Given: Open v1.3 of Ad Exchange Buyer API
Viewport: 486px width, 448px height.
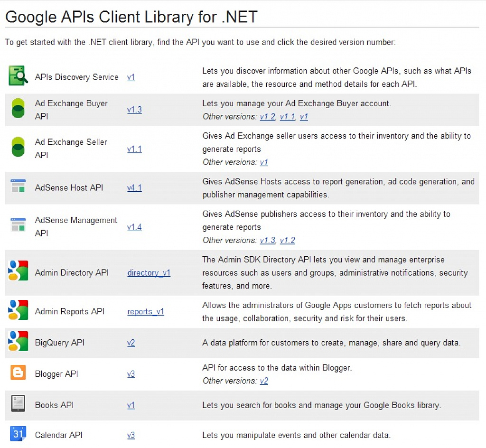Looking at the screenshot, I should (x=134, y=110).
